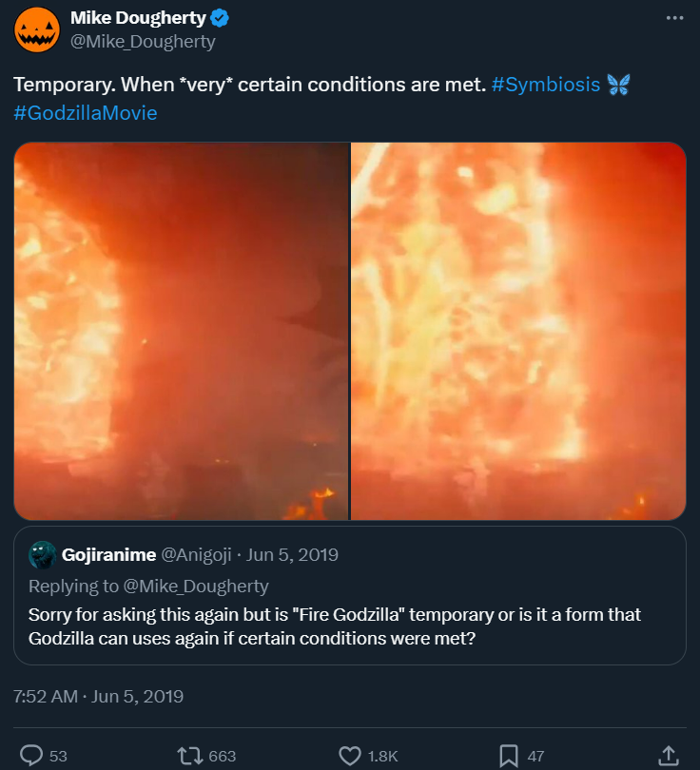Open the 7:52 AM Jun 5, 2019 timestamp

(99, 696)
